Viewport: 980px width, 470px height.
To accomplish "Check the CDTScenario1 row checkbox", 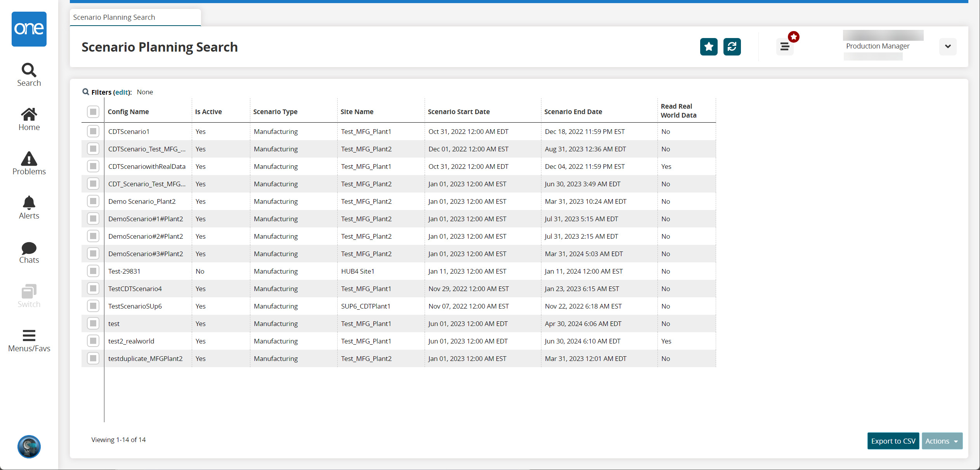I will point(93,131).
